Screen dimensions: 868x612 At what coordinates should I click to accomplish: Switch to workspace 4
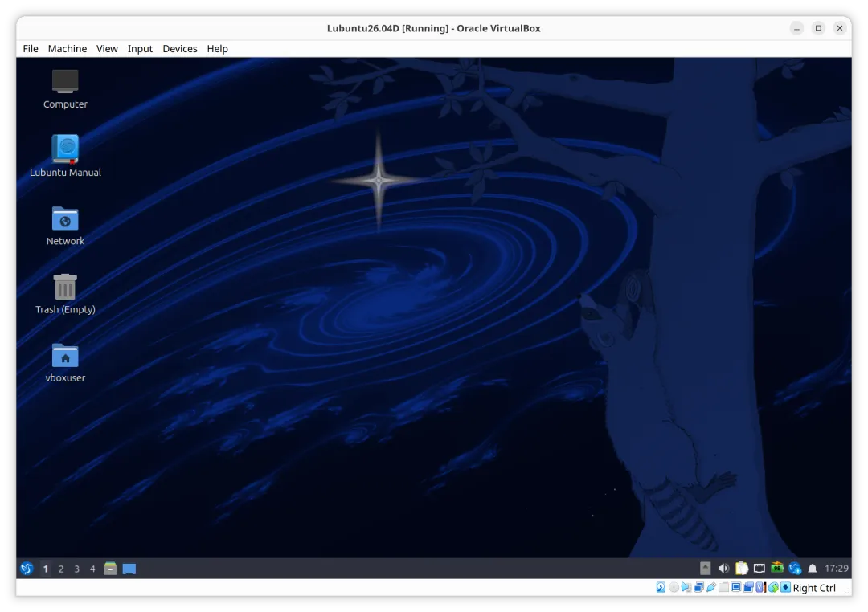(92, 569)
